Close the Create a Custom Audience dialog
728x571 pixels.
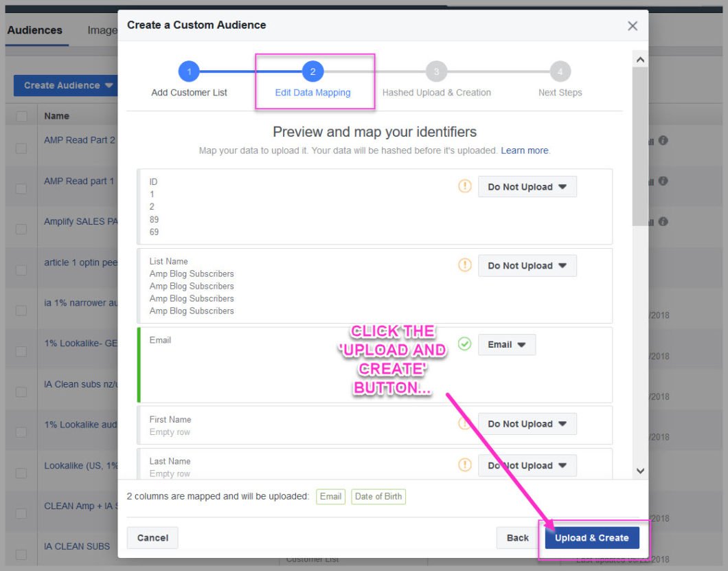point(633,25)
